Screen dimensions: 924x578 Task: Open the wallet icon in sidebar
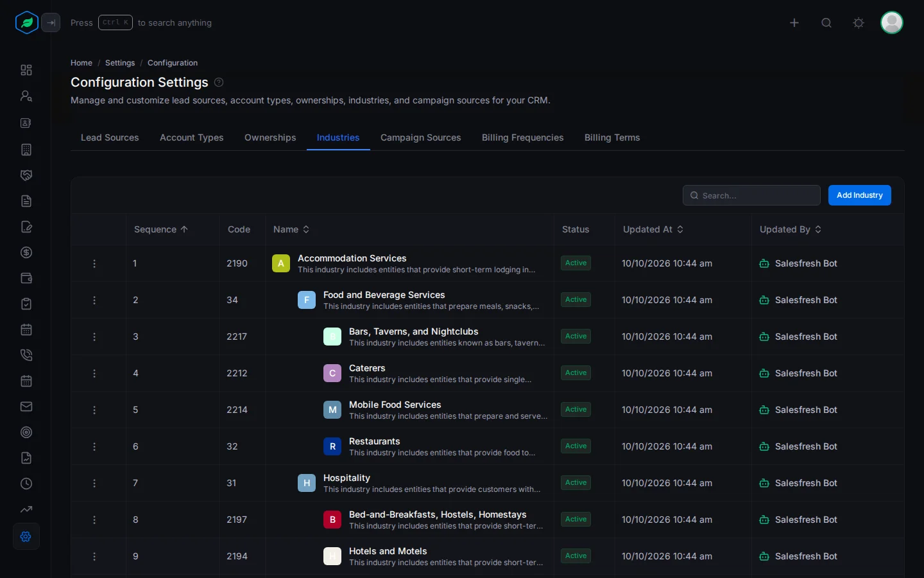26,278
